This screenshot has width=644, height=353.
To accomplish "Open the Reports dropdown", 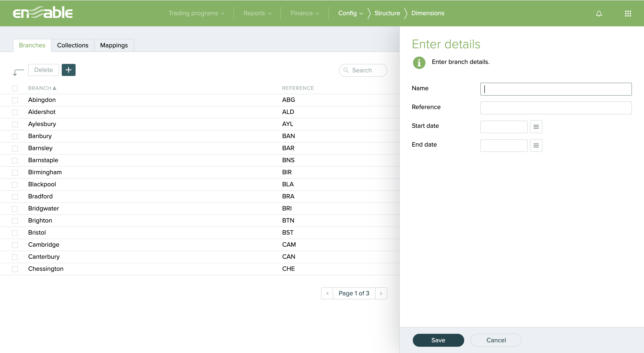I will (257, 13).
